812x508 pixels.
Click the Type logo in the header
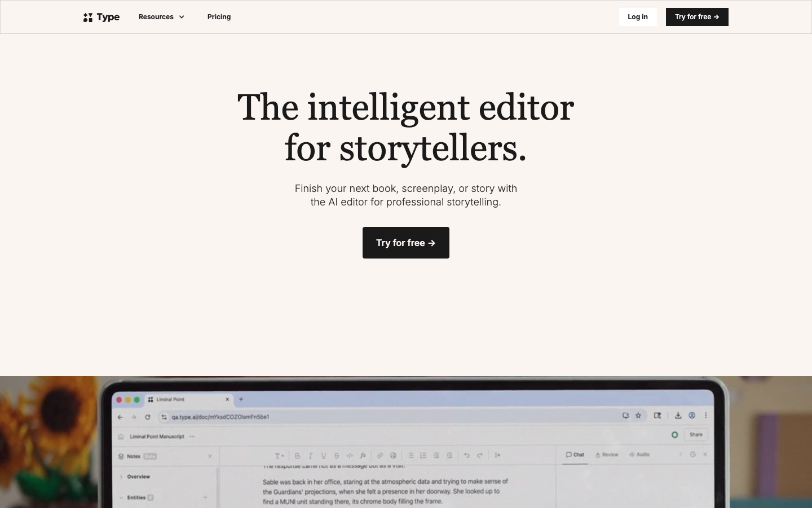(x=101, y=17)
